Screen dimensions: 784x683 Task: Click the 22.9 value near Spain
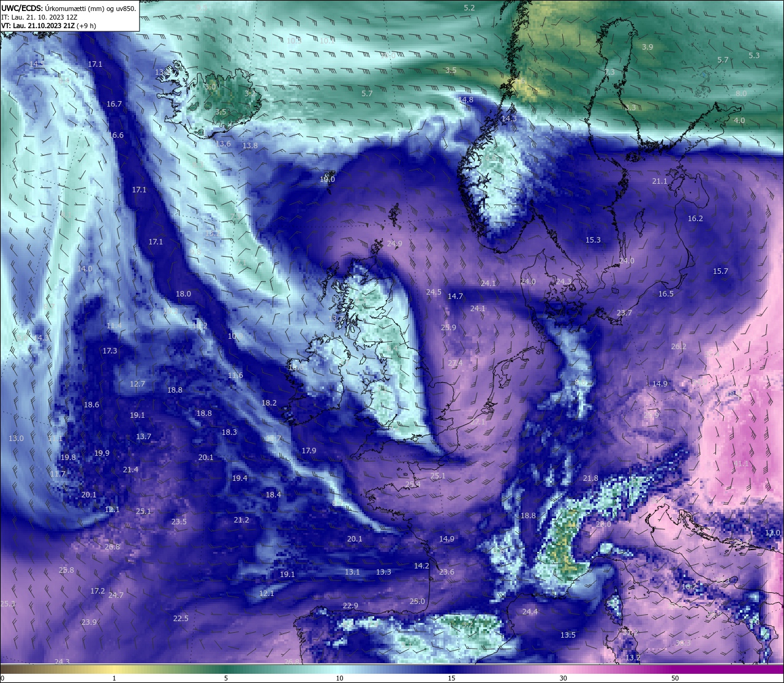[351, 606]
